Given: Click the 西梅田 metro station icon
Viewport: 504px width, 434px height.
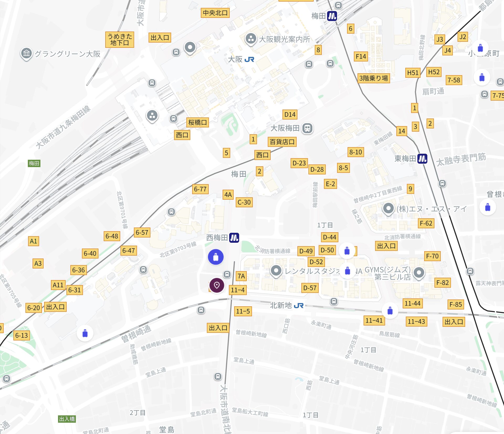Looking at the screenshot, I should (234, 238).
